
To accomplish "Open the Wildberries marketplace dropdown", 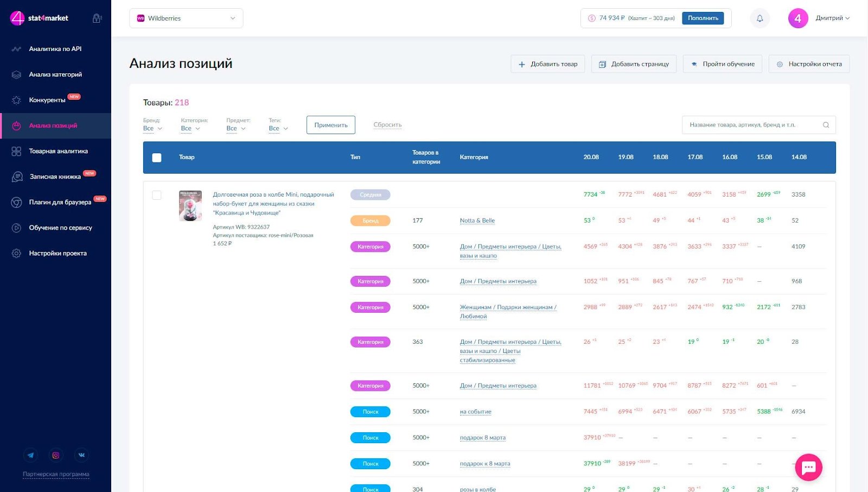I will (186, 18).
